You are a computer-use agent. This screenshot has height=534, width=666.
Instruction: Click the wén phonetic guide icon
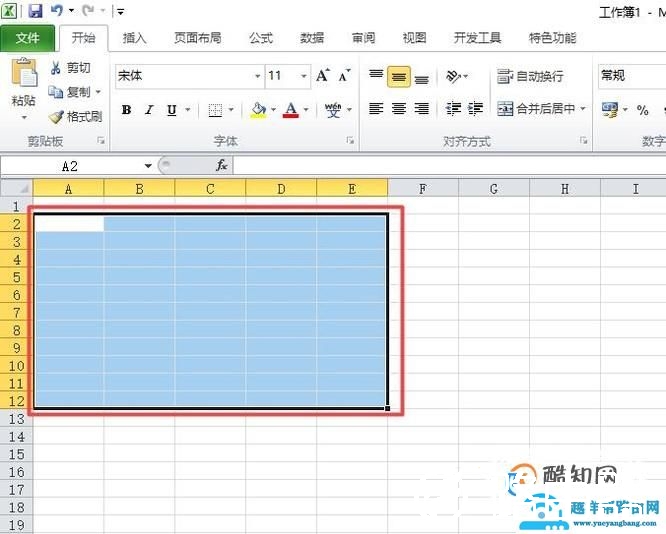[x=333, y=110]
